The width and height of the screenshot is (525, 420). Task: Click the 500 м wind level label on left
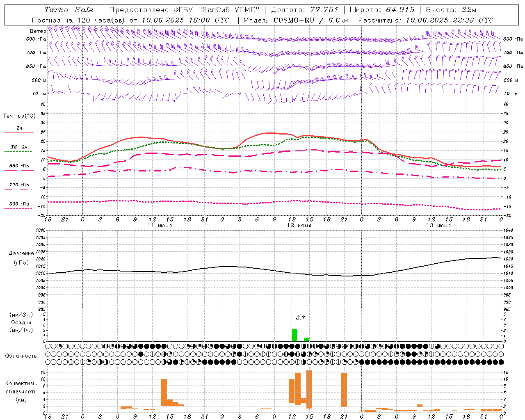[x=39, y=80]
